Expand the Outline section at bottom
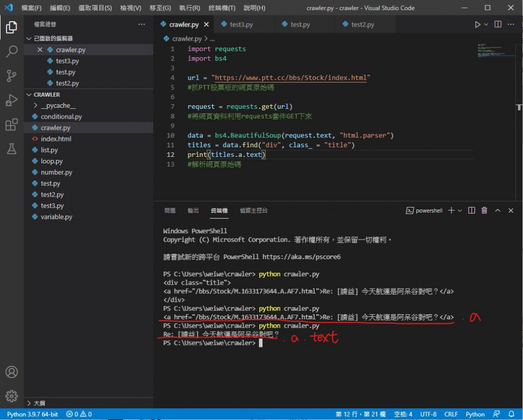Screen dimensions: 523x420 [29, 403]
